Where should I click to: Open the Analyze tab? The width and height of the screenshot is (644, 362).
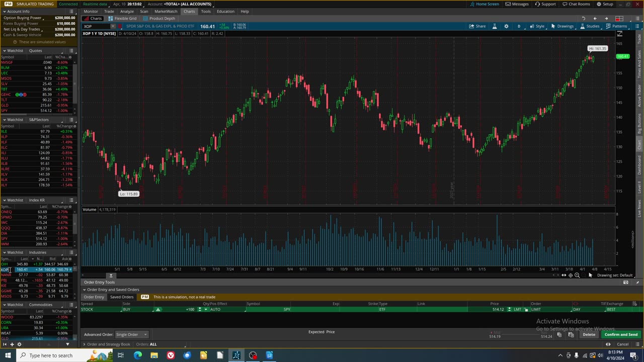tap(127, 11)
